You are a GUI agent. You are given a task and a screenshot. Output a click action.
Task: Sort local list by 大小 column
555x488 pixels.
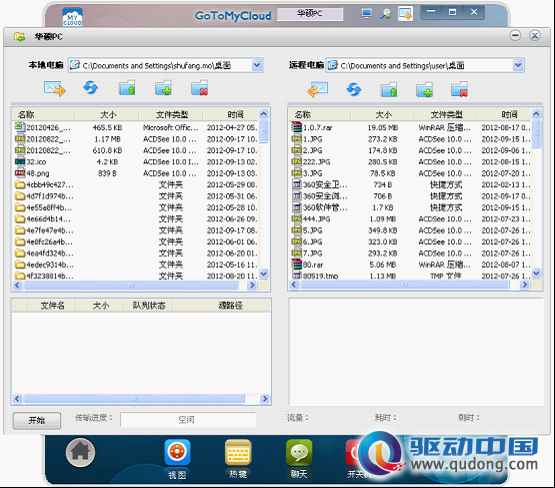107,114
